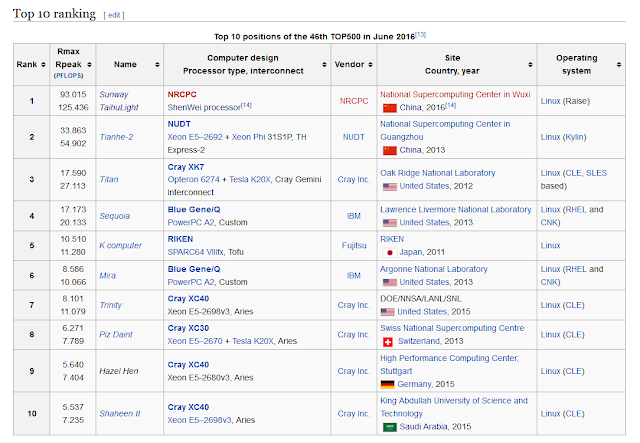Sort by Operating system column arrows
This screenshot has height=443, width=640.
[619, 65]
